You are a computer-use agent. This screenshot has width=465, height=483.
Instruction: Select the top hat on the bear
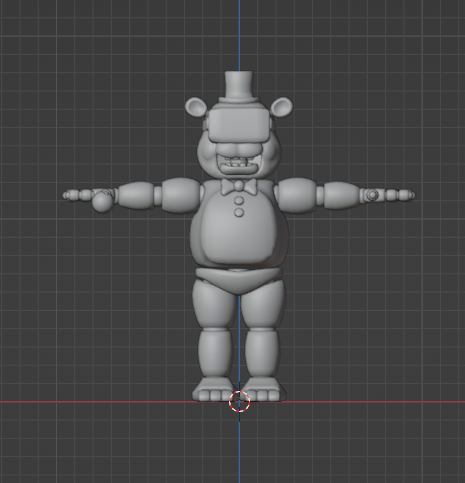click(239, 87)
